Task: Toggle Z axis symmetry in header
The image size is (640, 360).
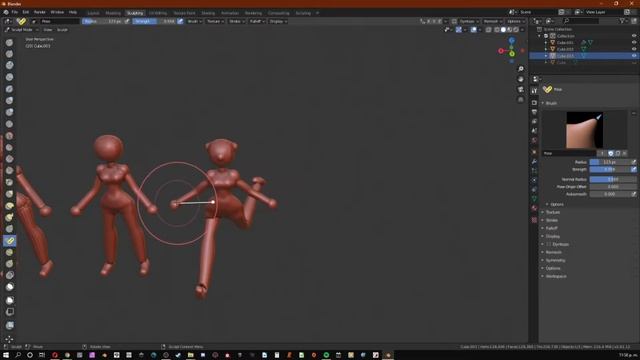Action: coord(439,21)
